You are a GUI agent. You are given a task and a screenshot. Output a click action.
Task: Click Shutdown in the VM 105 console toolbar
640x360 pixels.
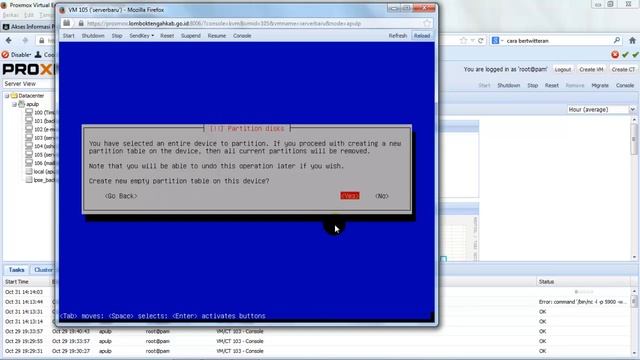click(93, 36)
